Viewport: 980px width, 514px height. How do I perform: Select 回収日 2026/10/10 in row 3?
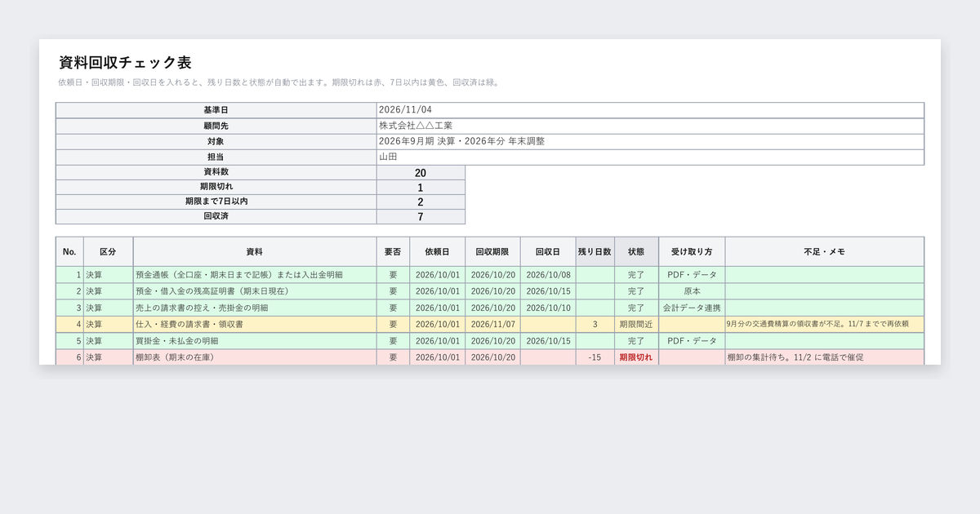click(548, 308)
